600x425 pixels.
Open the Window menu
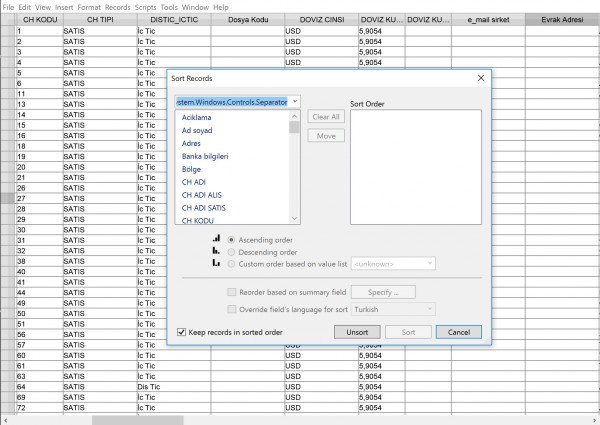pyautogui.click(x=195, y=7)
